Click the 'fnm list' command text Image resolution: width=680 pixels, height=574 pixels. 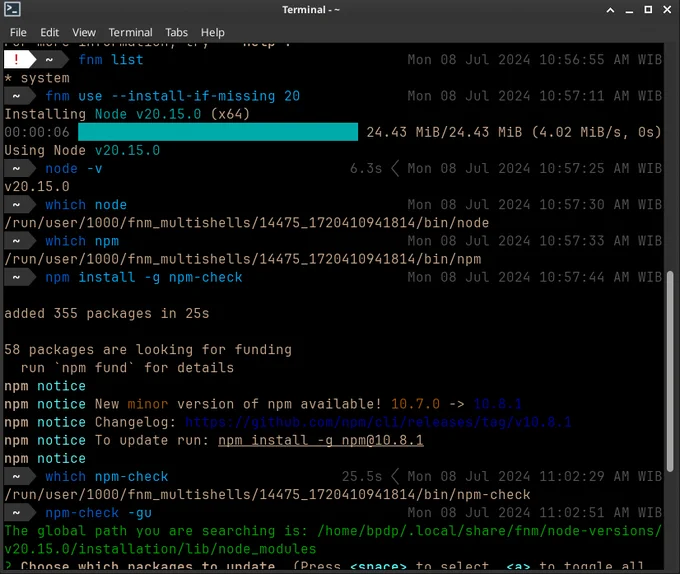[111, 59]
